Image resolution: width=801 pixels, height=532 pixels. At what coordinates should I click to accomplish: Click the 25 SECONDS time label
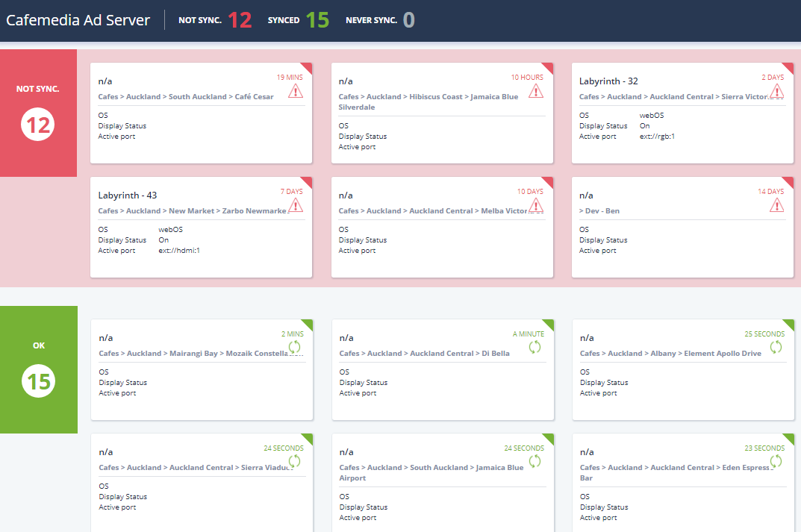pos(764,334)
